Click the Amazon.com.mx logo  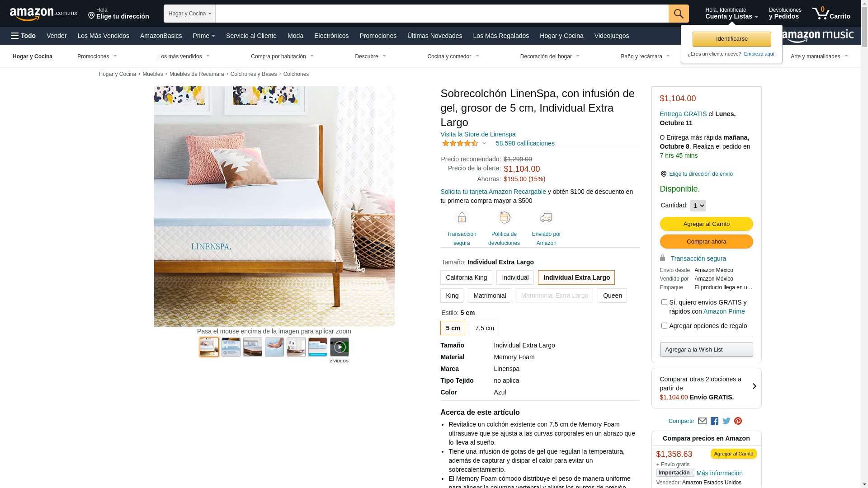[43, 14]
